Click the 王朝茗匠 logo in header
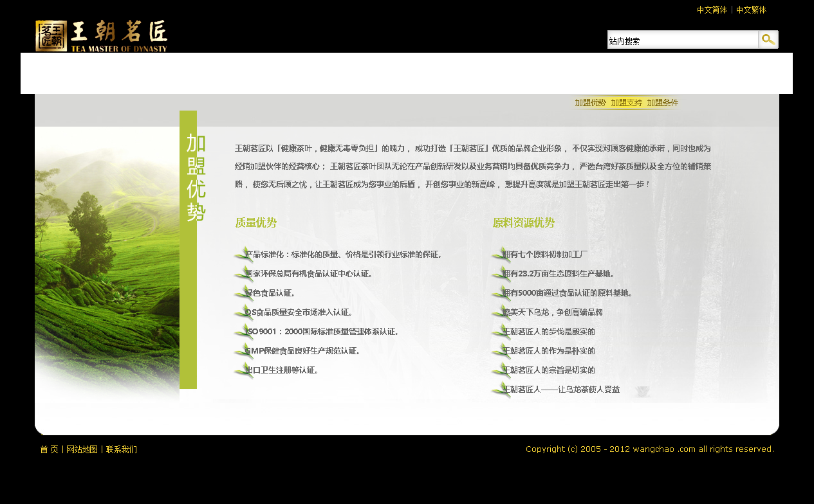The height and width of the screenshot is (504, 814). point(102,36)
